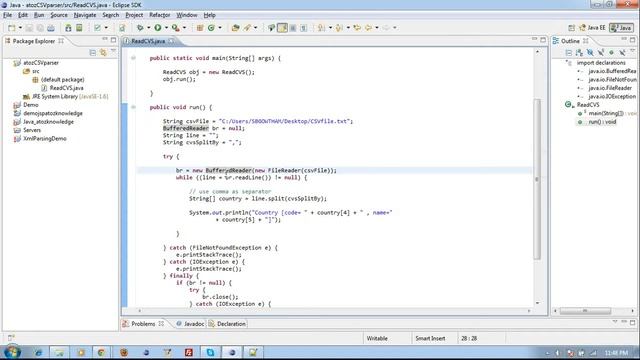
Task: Toggle the Block Selection mode icon
Action: click(x=293, y=28)
